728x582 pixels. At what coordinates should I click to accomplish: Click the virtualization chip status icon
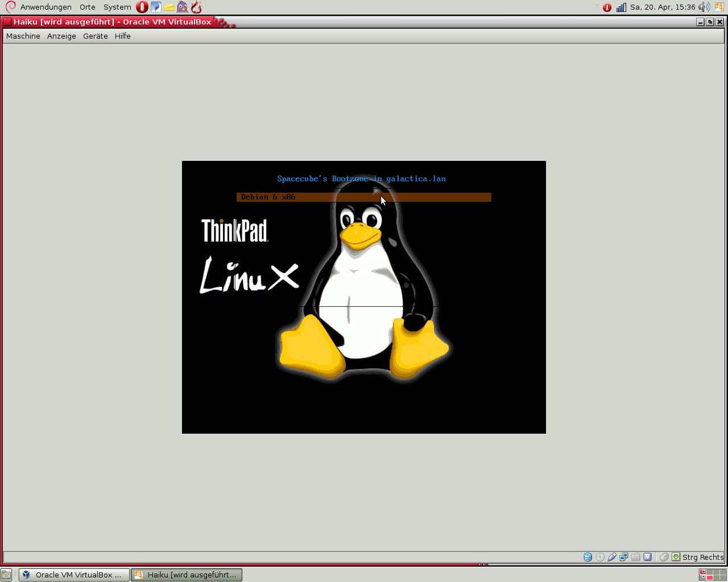[648, 557]
